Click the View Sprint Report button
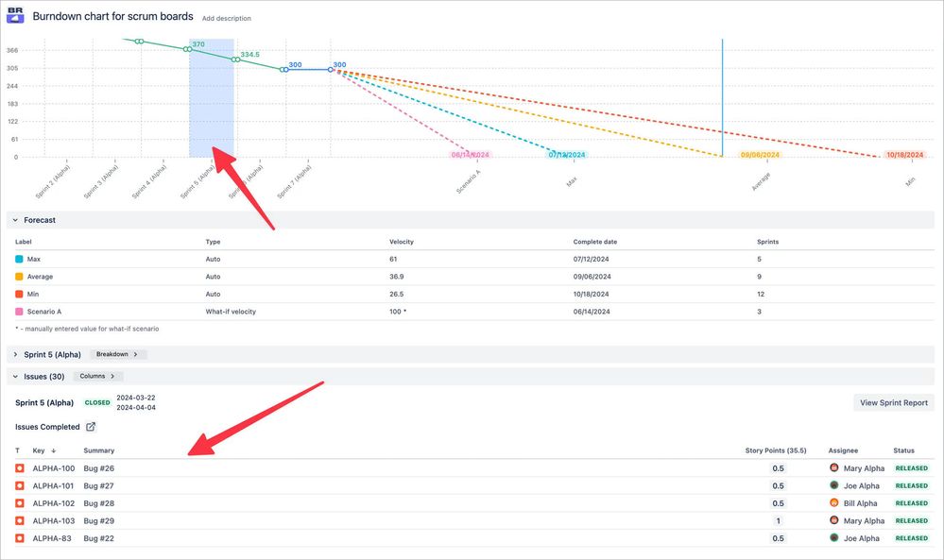Viewport: 944px width, 560px height. pyautogui.click(x=892, y=401)
